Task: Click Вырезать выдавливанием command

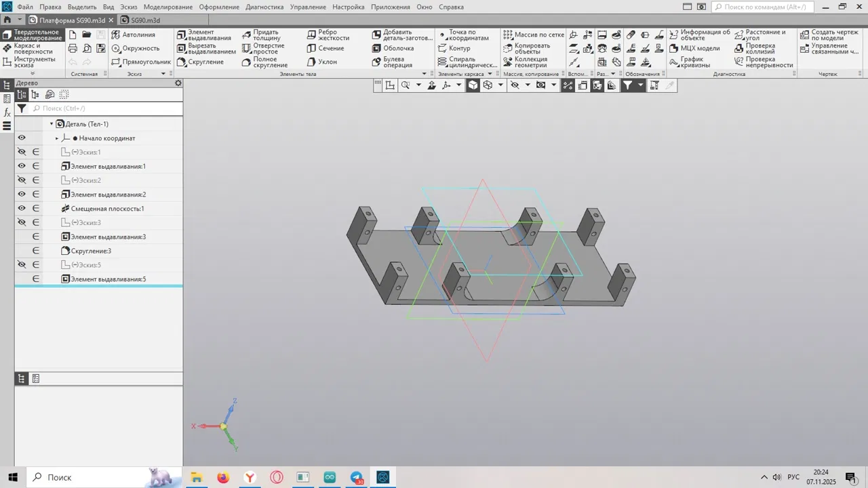Action: 206,48
